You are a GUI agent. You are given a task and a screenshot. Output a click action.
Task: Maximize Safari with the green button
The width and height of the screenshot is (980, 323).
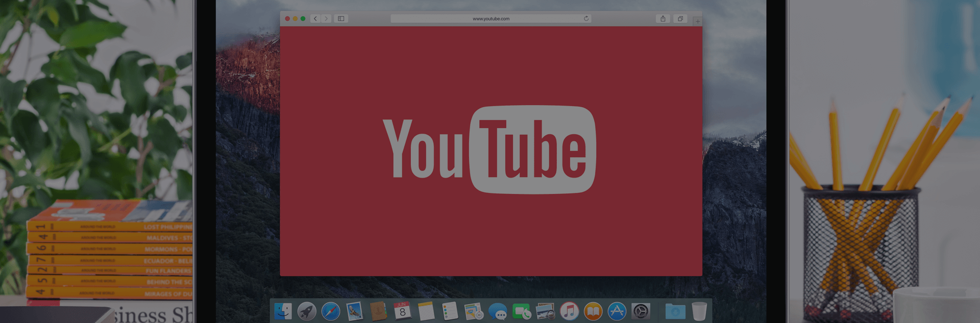point(303,19)
